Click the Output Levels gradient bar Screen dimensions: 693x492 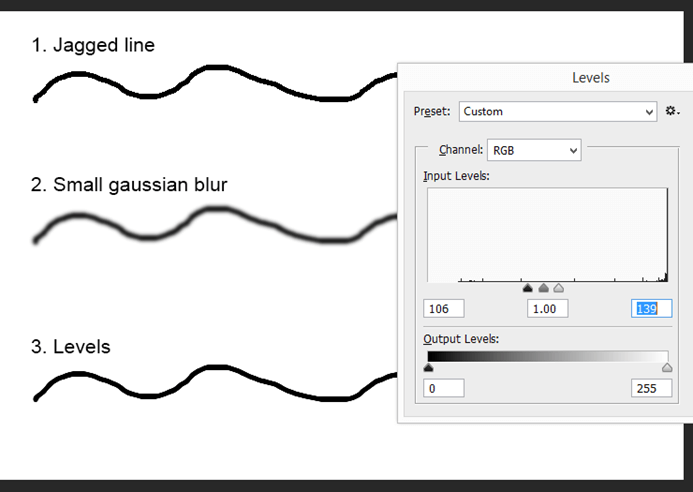point(547,356)
